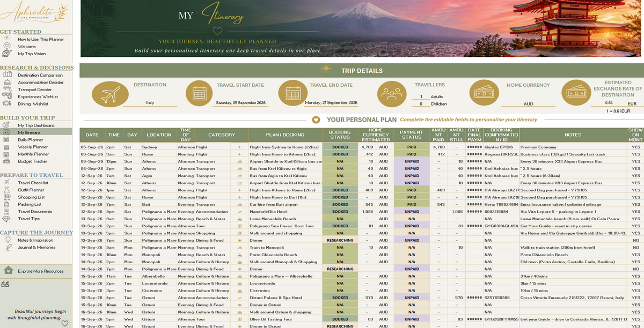The image size is (644, 328).
Task: Select 'Flight from Sydney to Rome (22hrs)' cell
Action: [286, 147]
